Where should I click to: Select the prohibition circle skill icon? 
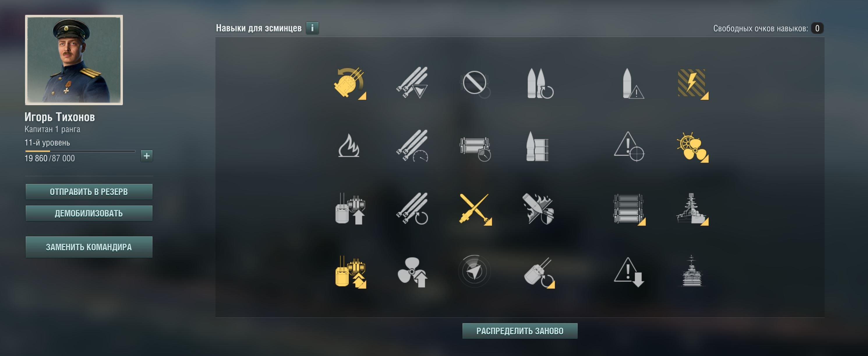(x=475, y=84)
